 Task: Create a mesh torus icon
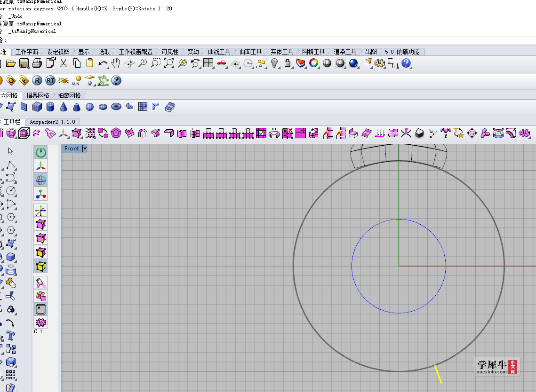pos(116,107)
